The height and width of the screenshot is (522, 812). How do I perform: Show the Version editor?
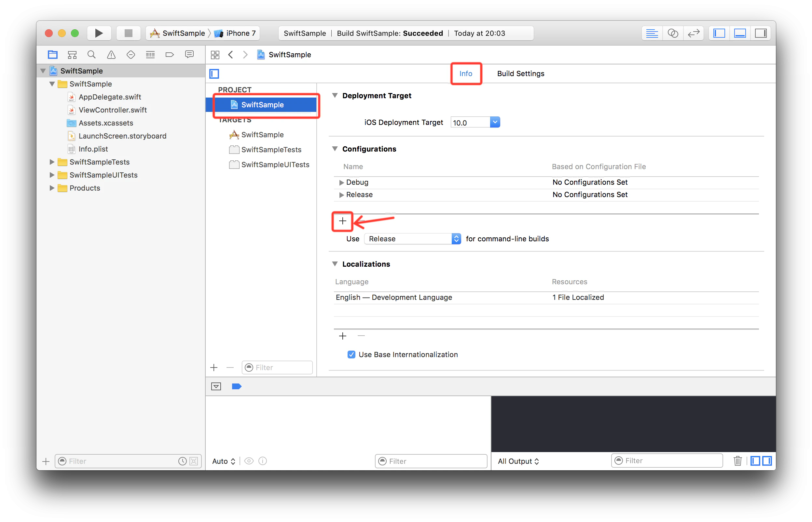pos(693,33)
